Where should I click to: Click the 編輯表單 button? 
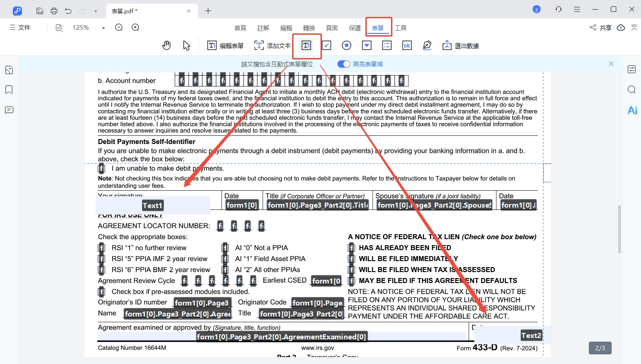click(226, 45)
